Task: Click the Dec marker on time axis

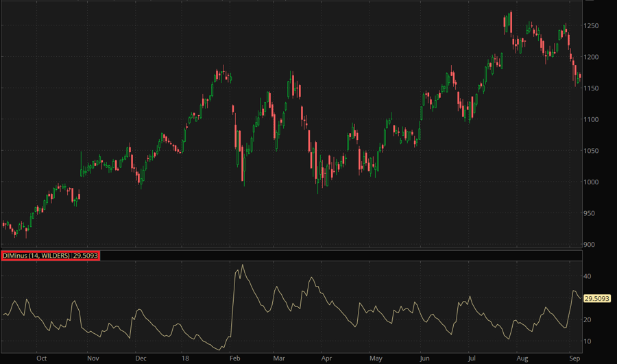Action: coord(141,358)
